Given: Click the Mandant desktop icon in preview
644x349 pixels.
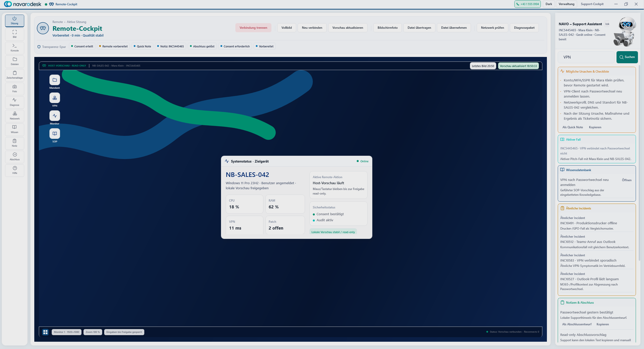Looking at the screenshot, I should (55, 80).
